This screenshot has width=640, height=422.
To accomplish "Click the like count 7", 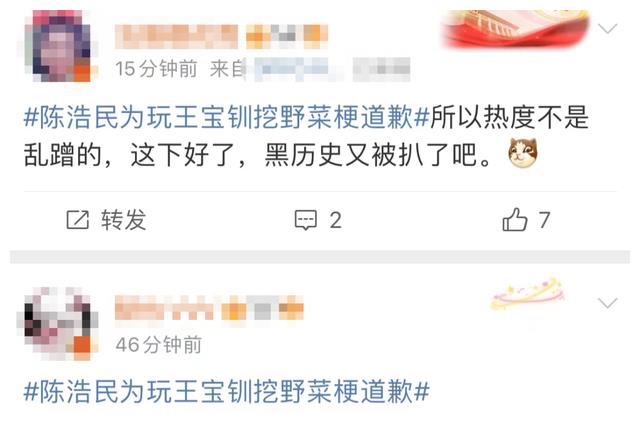I will pyautogui.click(x=544, y=220).
